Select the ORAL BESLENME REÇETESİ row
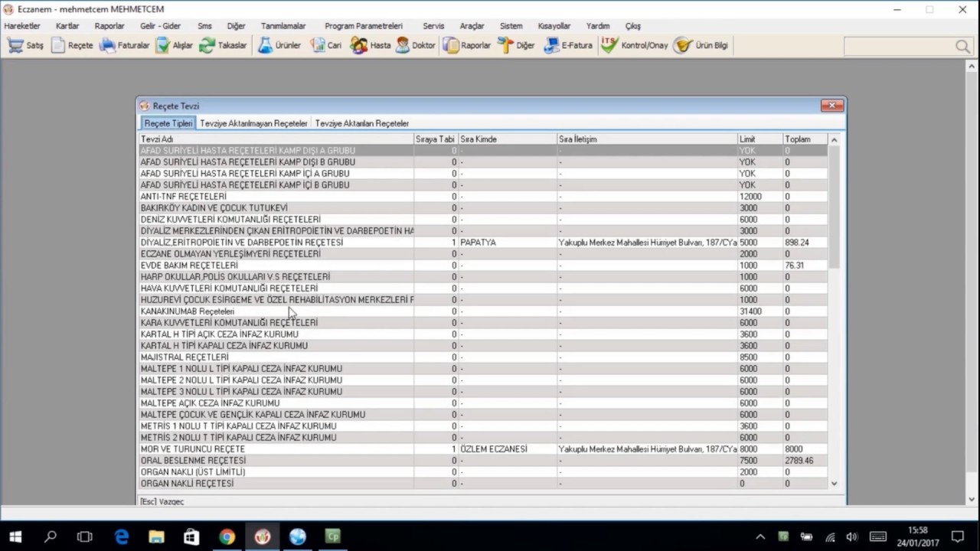 tap(483, 461)
